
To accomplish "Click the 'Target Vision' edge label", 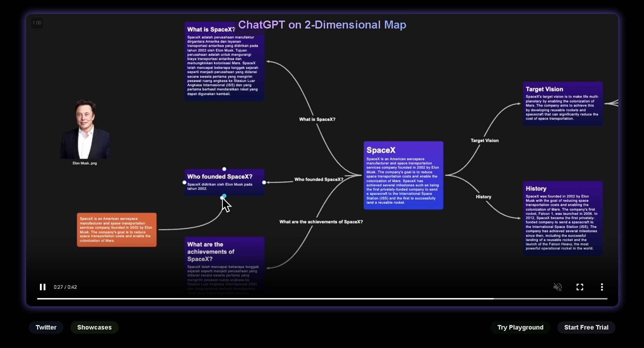I will [485, 141].
